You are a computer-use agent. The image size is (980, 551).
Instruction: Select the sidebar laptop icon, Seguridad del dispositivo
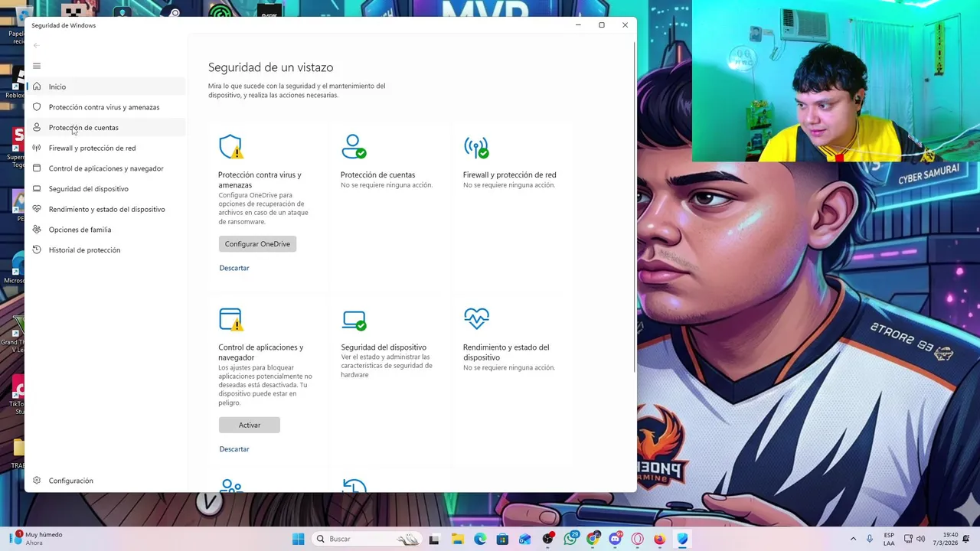36,188
